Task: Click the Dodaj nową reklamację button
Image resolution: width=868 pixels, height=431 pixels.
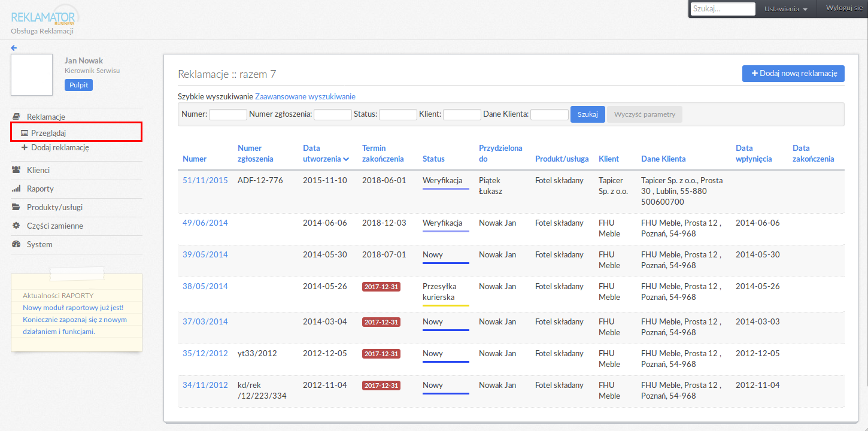Action: (x=793, y=74)
